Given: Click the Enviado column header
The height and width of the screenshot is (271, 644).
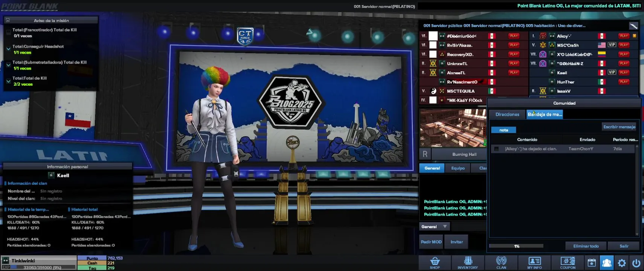Looking at the screenshot, I should (587, 140).
